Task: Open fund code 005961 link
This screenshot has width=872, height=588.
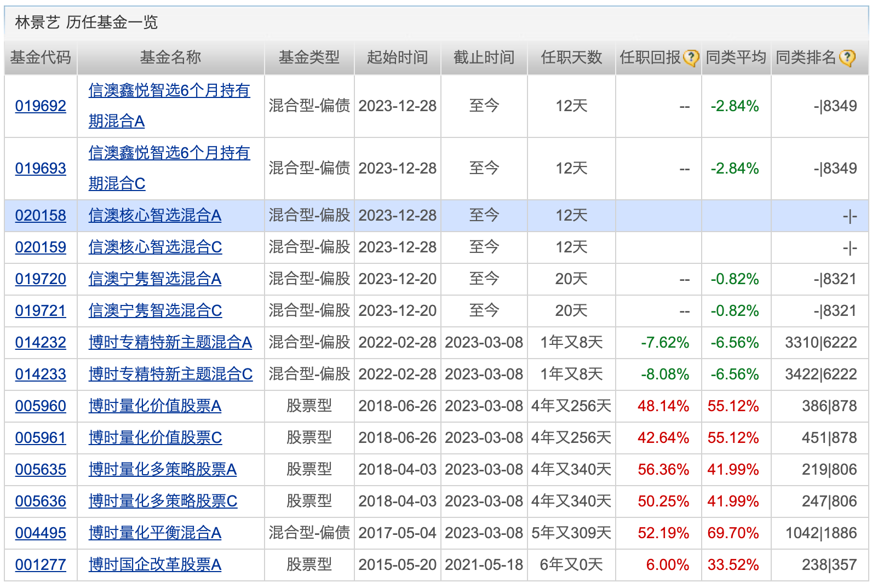Action: 41,437
